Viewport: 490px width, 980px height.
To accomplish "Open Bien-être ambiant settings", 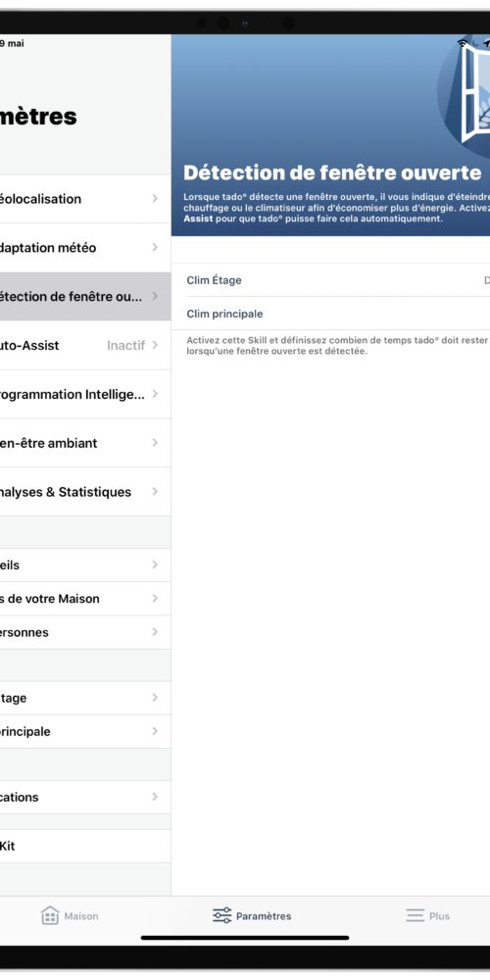I will [85, 443].
